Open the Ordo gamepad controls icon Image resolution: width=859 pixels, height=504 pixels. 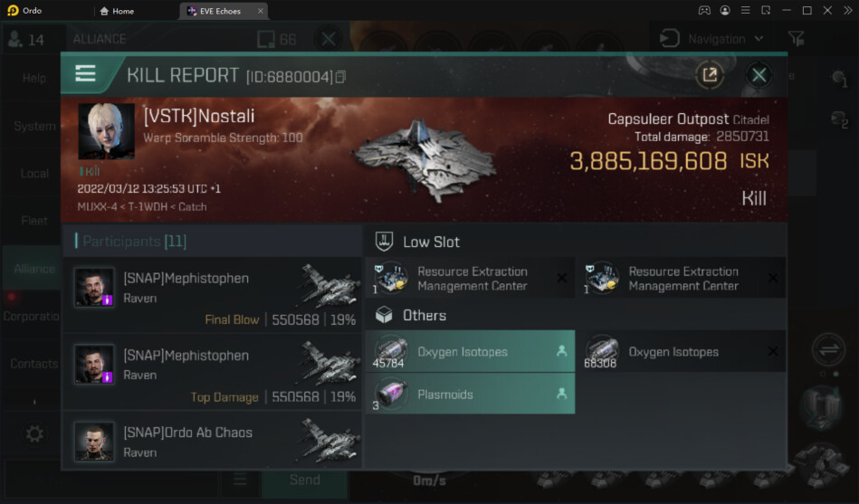pyautogui.click(x=704, y=11)
